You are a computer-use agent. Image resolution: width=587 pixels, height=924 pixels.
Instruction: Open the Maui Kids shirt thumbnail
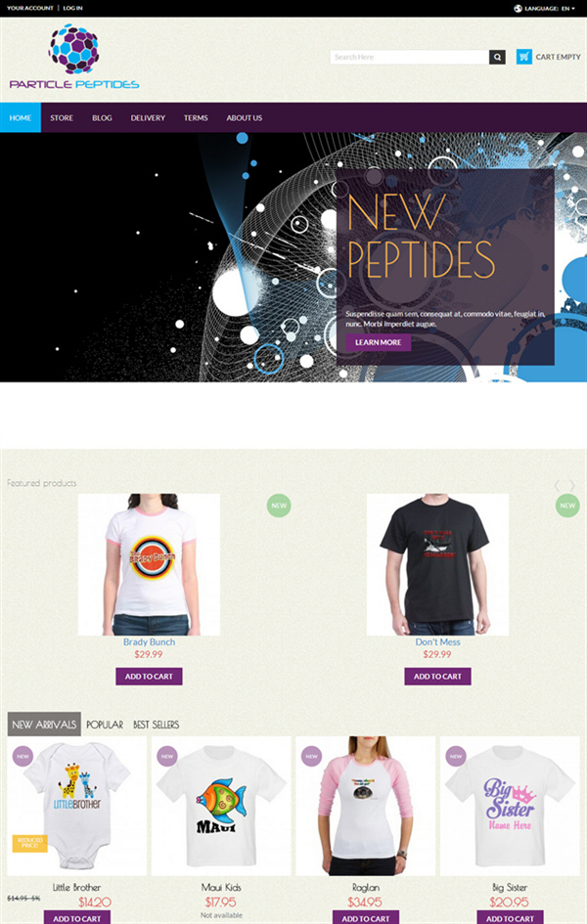tap(221, 806)
